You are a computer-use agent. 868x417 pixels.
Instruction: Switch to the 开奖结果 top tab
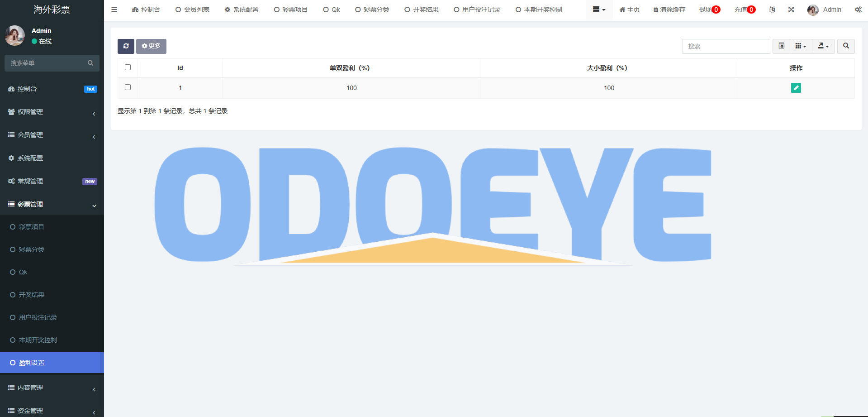point(422,10)
